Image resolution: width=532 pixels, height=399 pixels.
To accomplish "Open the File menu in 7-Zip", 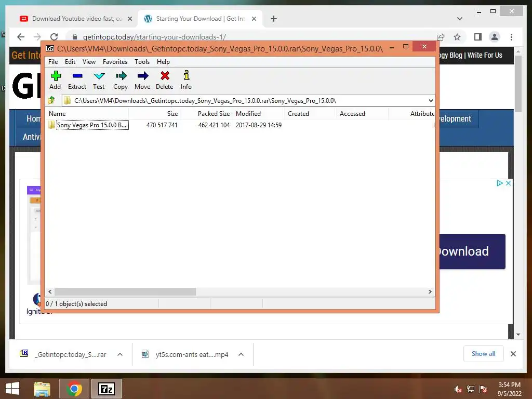I will [53, 62].
